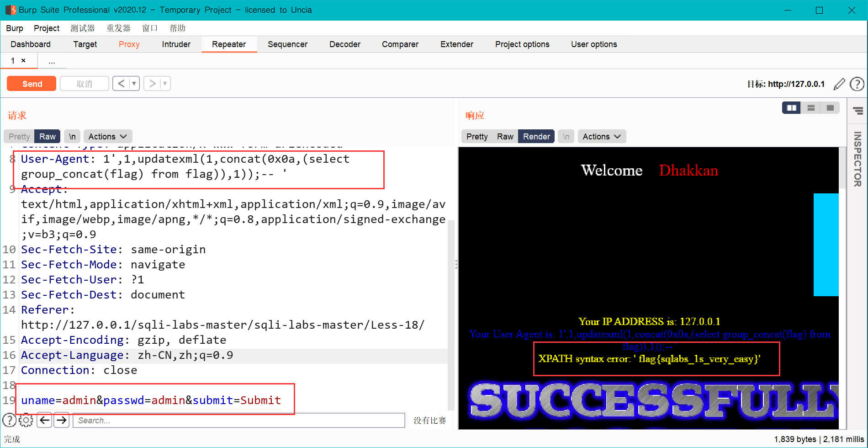This screenshot has width=868, height=448.
Task: Select side-by-side layout icon
Action: [792, 108]
